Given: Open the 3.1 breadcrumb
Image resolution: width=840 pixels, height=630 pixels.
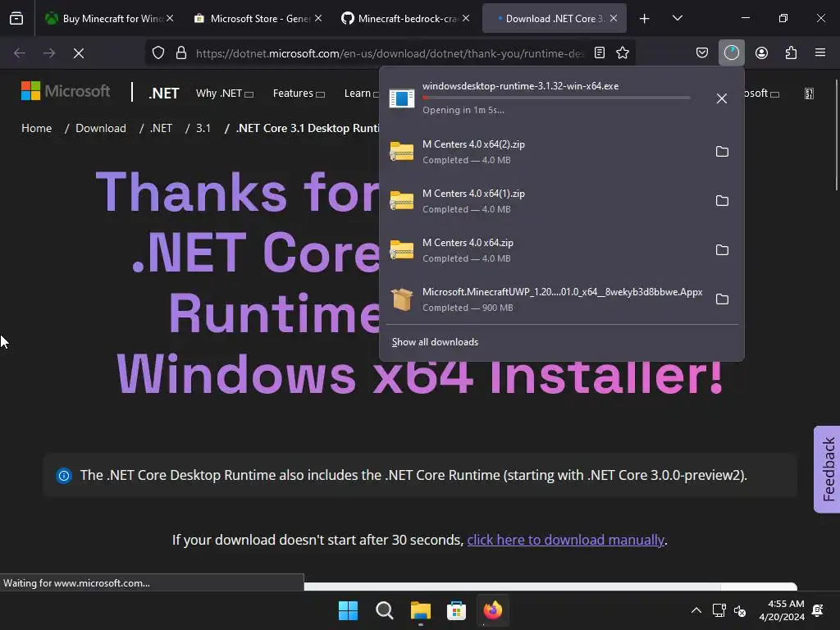Looking at the screenshot, I should coord(203,128).
